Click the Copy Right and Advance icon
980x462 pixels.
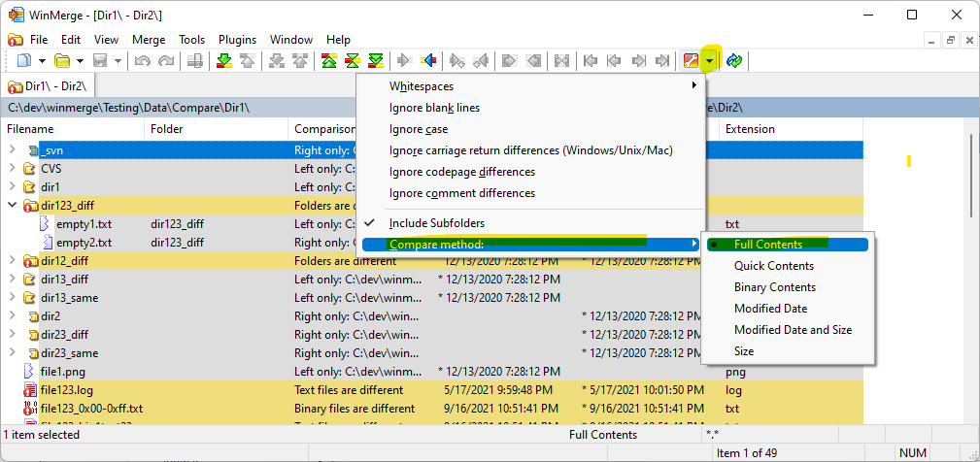tap(457, 60)
